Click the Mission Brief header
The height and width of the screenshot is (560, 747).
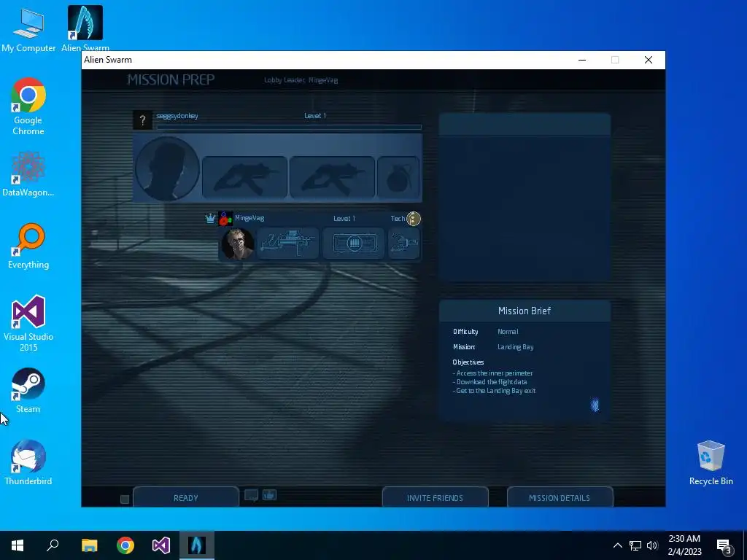[525, 311]
